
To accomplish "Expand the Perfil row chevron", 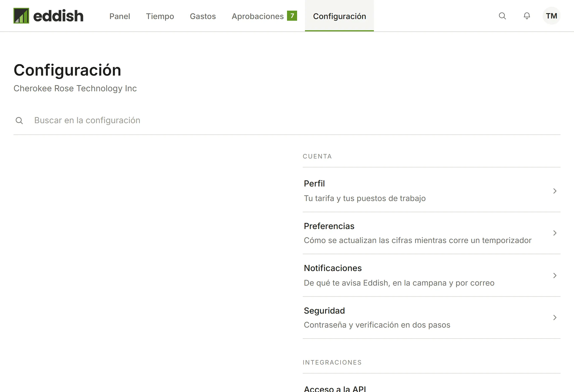I will [x=555, y=191].
